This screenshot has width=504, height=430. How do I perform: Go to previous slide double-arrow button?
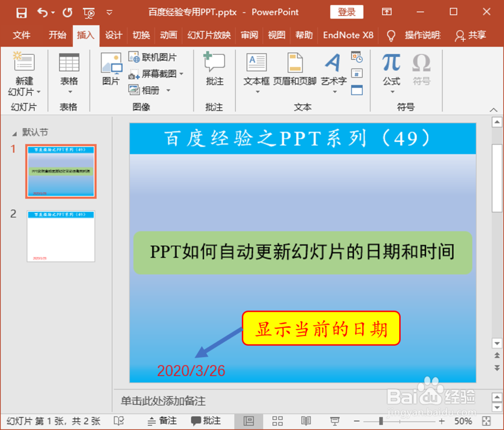(497, 355)
